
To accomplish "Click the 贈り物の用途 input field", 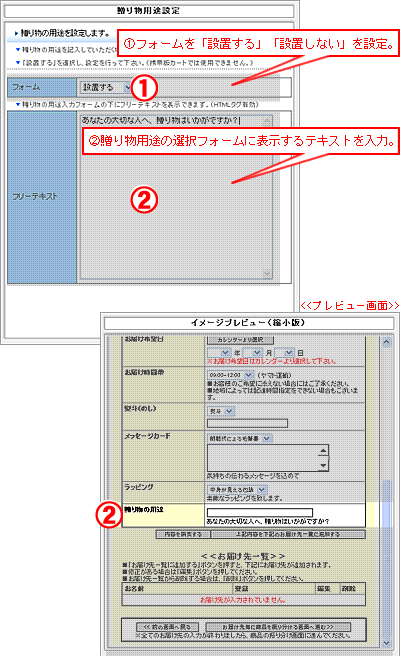I will [260, 512].
